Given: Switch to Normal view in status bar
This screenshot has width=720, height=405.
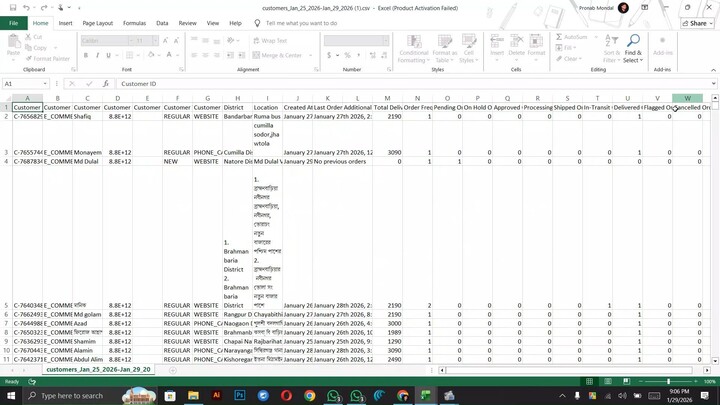Looking at the screenshot, I should pos(590,382).
